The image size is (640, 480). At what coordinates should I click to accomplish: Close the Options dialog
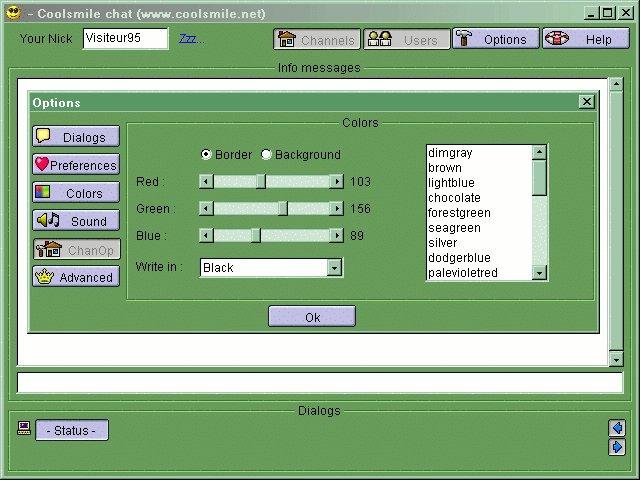pos(587,102)
